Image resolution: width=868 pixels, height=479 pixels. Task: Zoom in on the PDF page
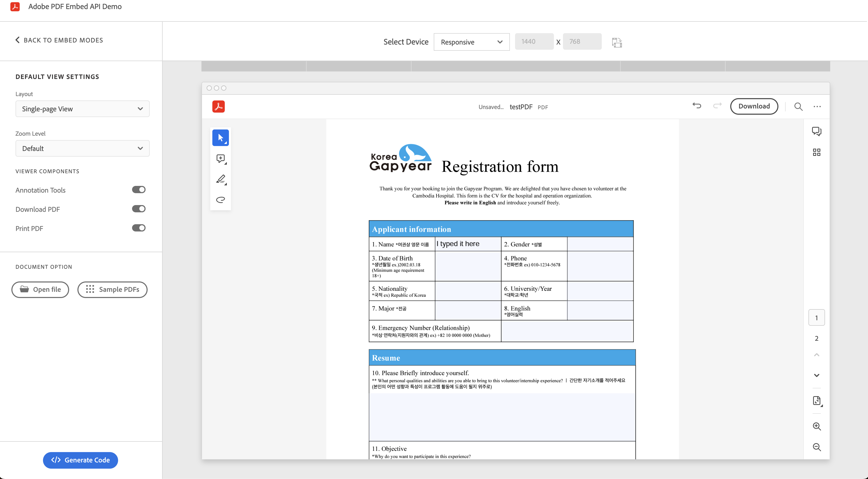(817, 426)
